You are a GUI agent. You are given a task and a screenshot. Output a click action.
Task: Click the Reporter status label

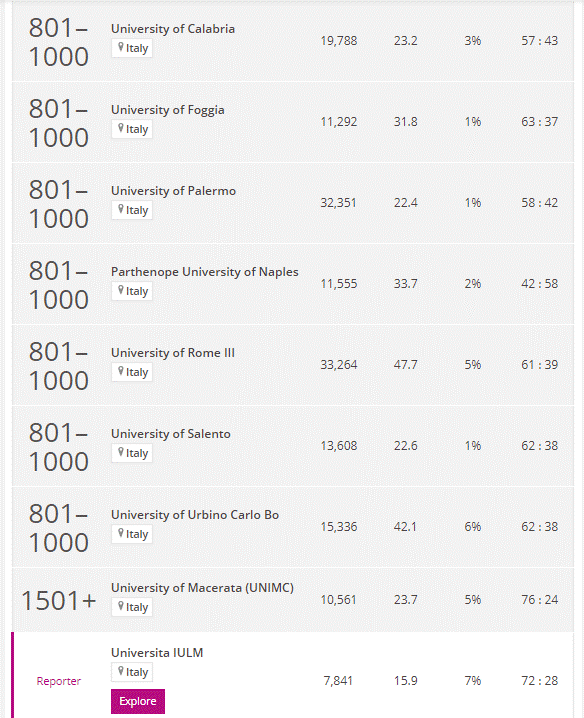coord(59,681)
